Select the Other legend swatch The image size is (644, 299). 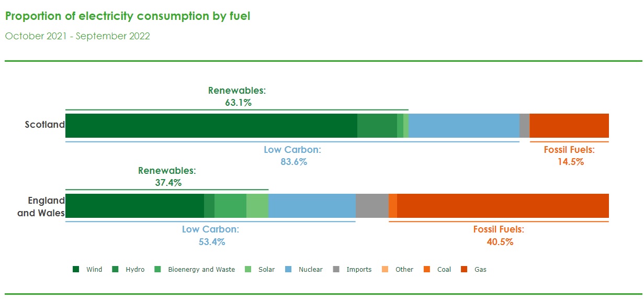tap(385, 270)
